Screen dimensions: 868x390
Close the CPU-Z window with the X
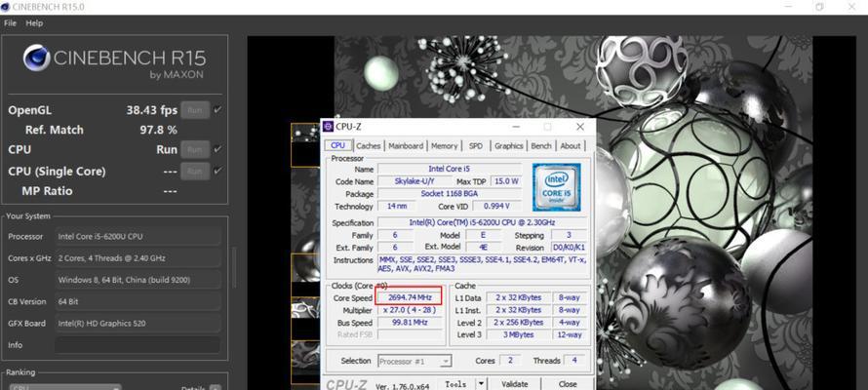pyautogui.click(x=580, y=127)
